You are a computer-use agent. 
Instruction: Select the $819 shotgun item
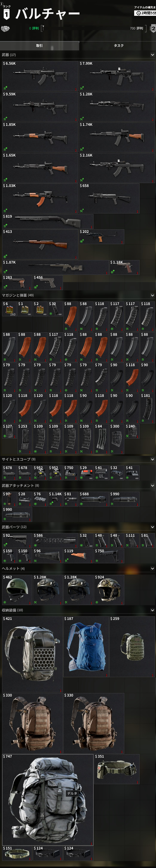tap(48, 221)
